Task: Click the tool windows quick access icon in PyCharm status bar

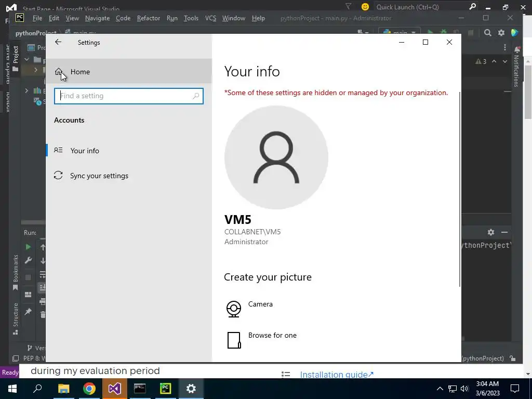Action: point(15,358)
